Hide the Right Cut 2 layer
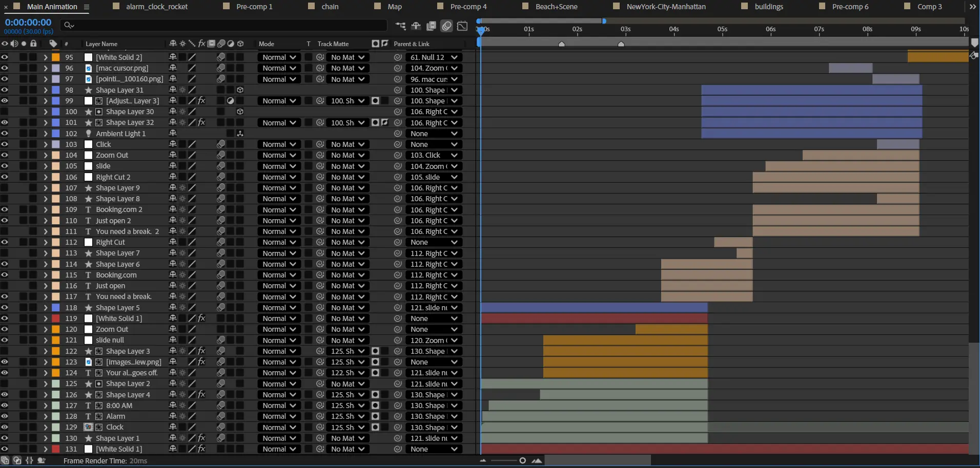 (x=5, y=177)
